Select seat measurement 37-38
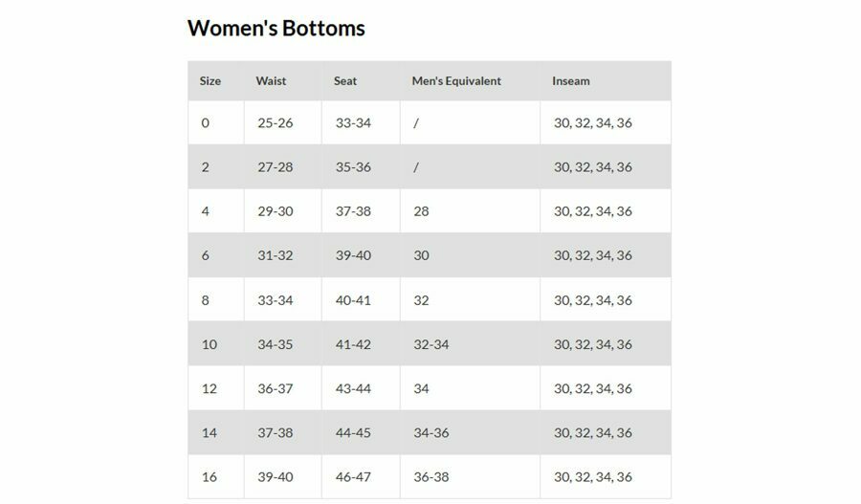The height and width of the screenshot is (504, 861). 353,211
